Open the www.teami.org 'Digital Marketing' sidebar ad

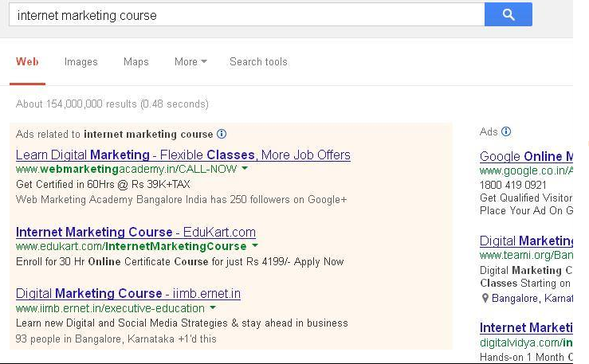[526, 241]
